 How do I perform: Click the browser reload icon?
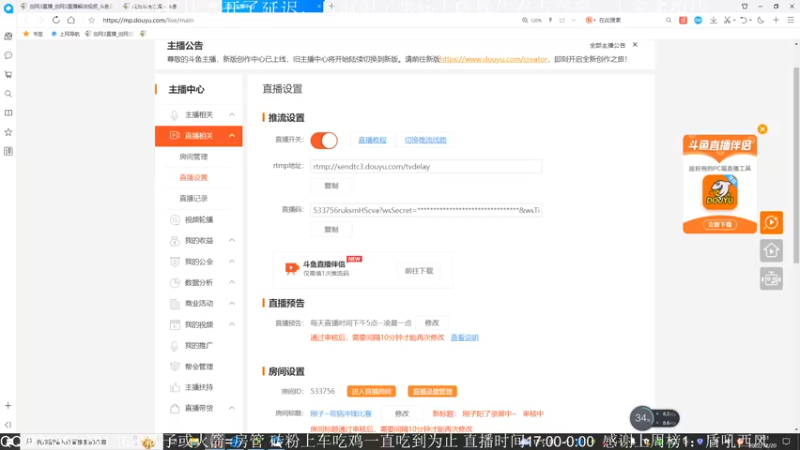(56, 20)
